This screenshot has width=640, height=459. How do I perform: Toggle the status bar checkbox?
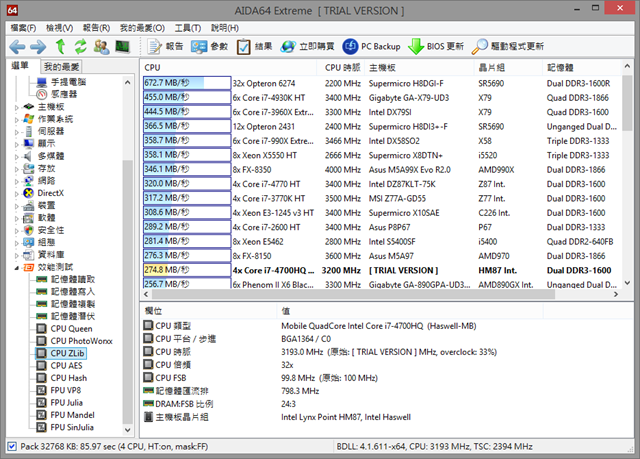(12, 446)
